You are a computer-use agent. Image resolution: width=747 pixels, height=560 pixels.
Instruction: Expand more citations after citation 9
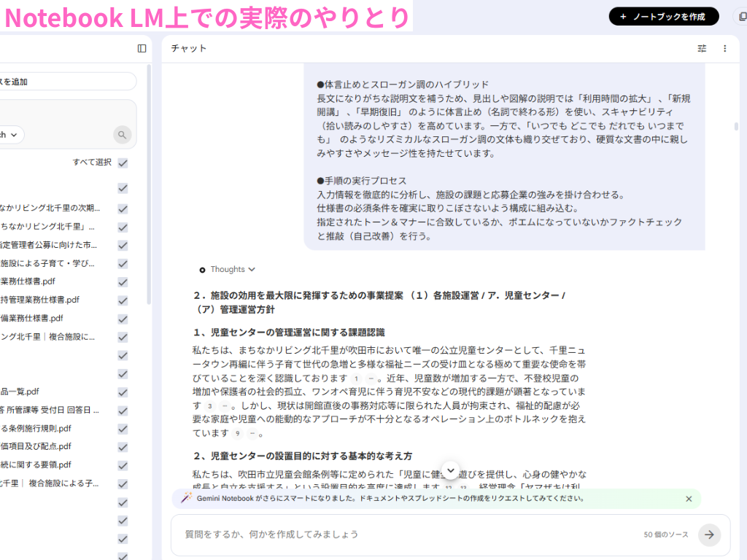click(252, 434)
